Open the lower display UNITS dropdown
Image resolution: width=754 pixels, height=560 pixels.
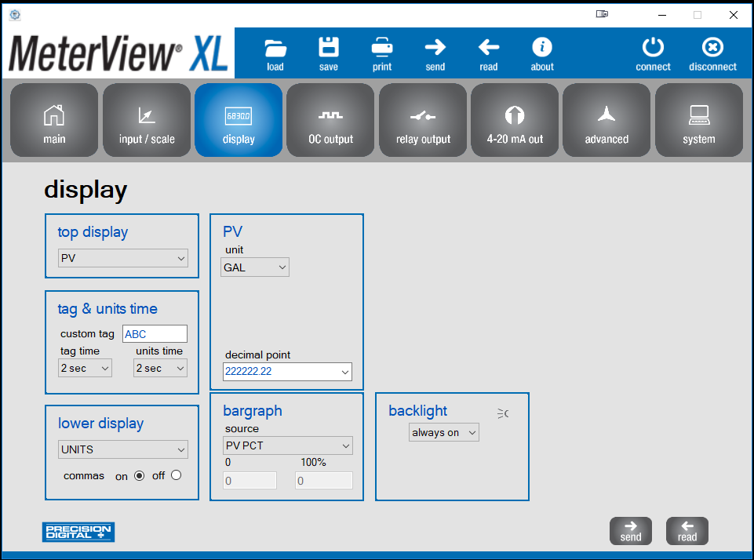[x=123, y=449]
